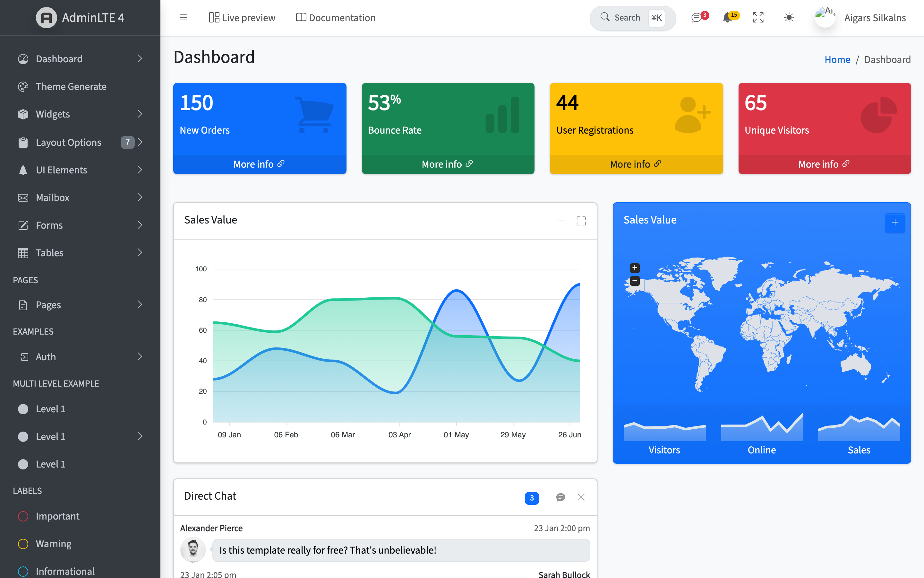Click the Sales sparkline chart
The image size is (924, 578).
click(859, 427)
